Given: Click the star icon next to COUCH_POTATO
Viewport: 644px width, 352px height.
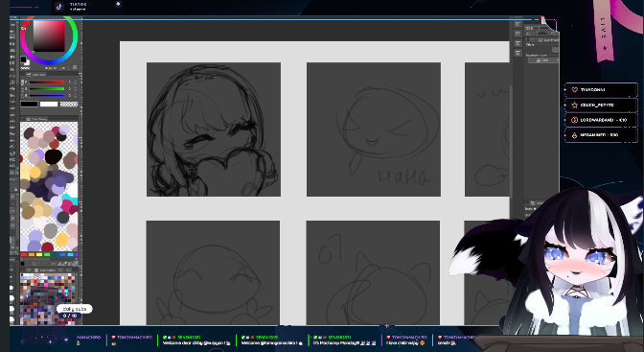Looking at the screenshot, I should point(575,105).
